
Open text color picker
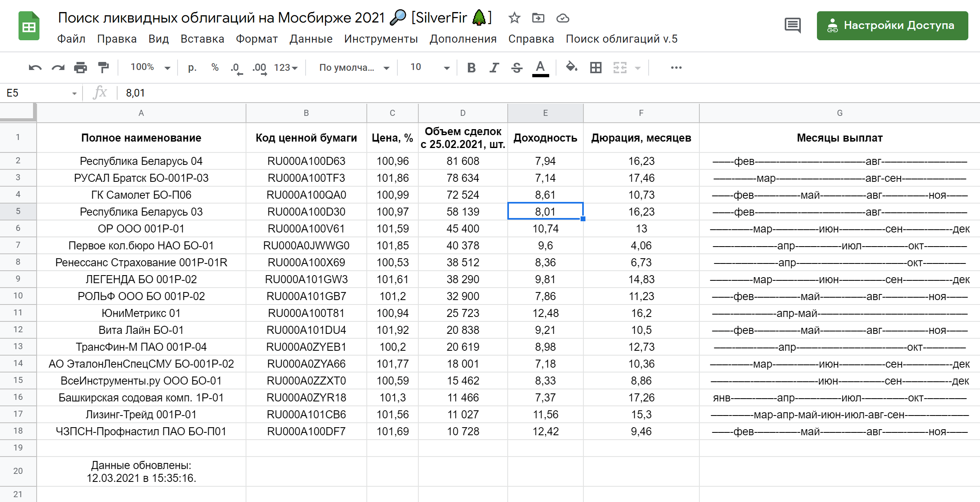point(540,68)
